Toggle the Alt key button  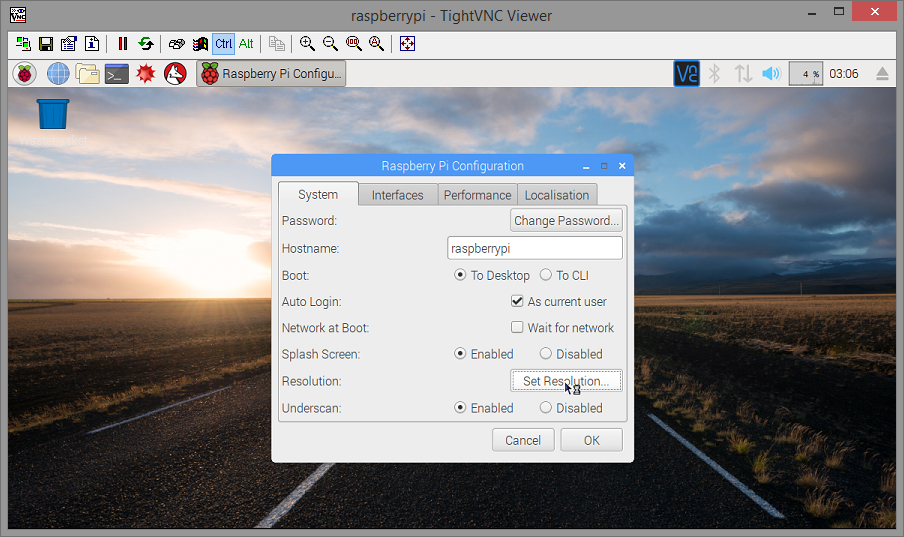246,44
